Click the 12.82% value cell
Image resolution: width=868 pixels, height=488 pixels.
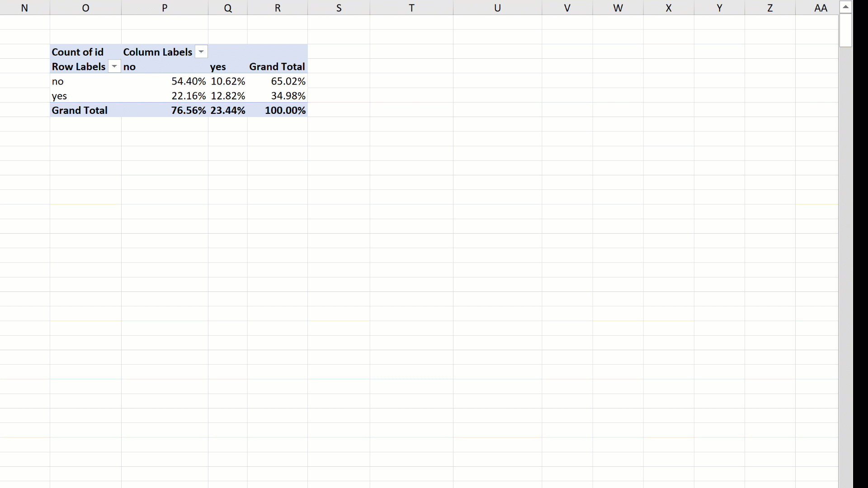point(228,96)
